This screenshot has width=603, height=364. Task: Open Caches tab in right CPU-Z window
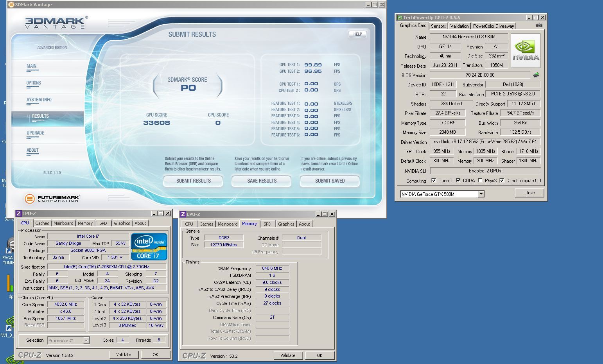[206, 224]
